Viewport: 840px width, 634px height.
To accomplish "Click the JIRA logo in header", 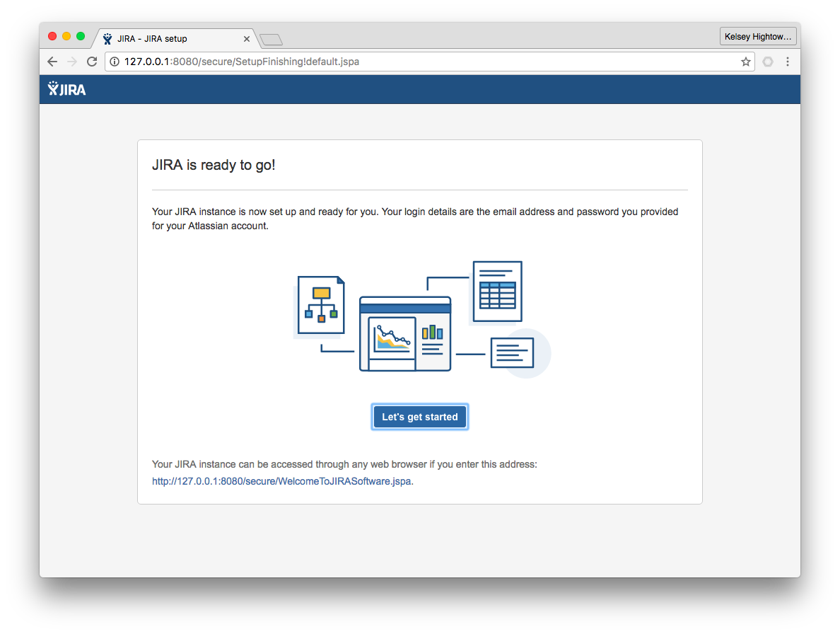I will pyautogui.click(x=66, y=89).
